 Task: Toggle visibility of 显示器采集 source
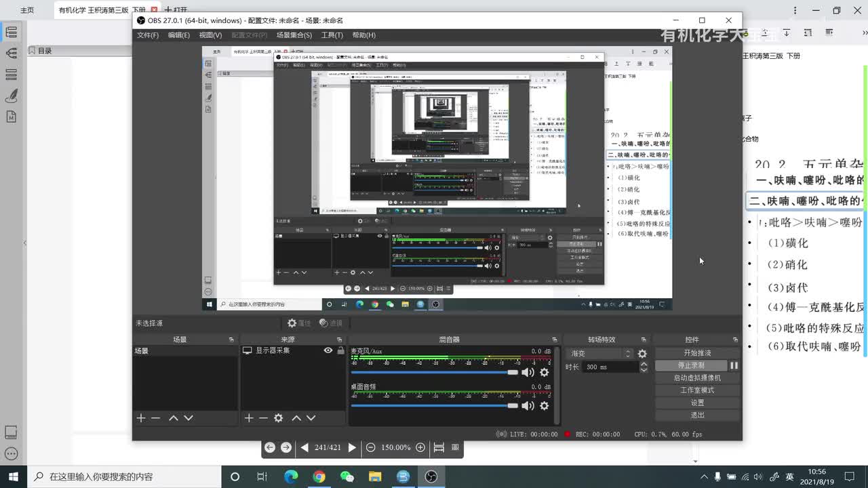[328, 350]
